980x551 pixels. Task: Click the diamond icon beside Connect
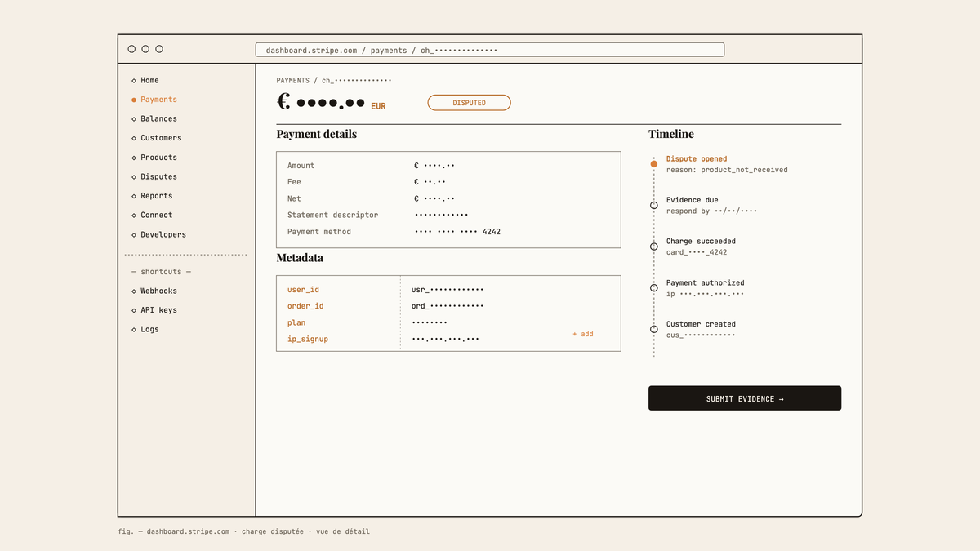pos(134,215)
